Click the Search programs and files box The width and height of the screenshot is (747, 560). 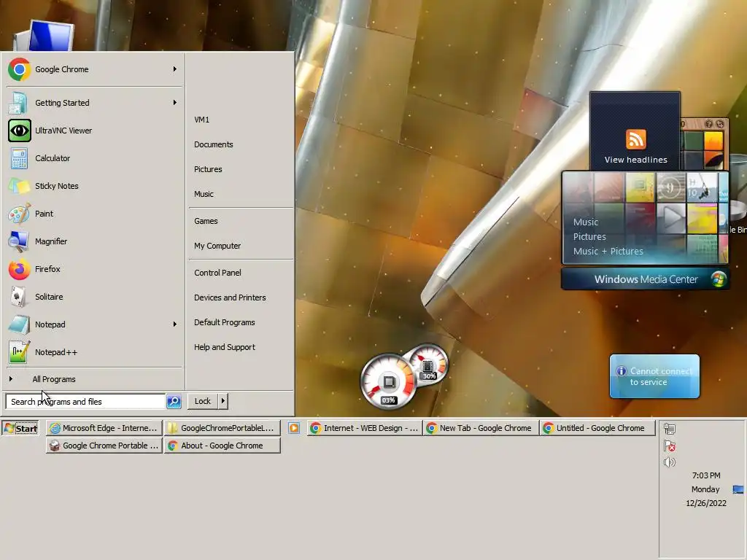tap(86, 402)
